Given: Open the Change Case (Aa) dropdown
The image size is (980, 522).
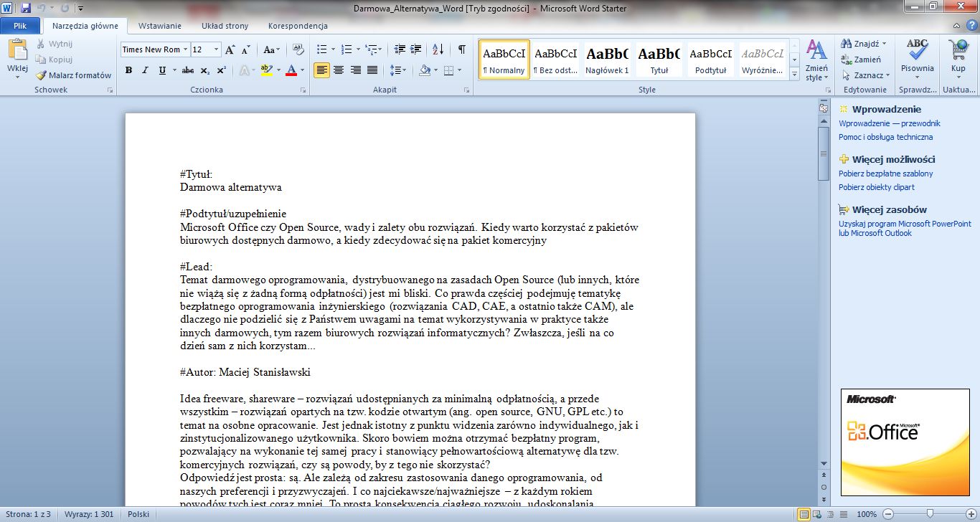Looking at the screenshot, I should tap(272, 49).
